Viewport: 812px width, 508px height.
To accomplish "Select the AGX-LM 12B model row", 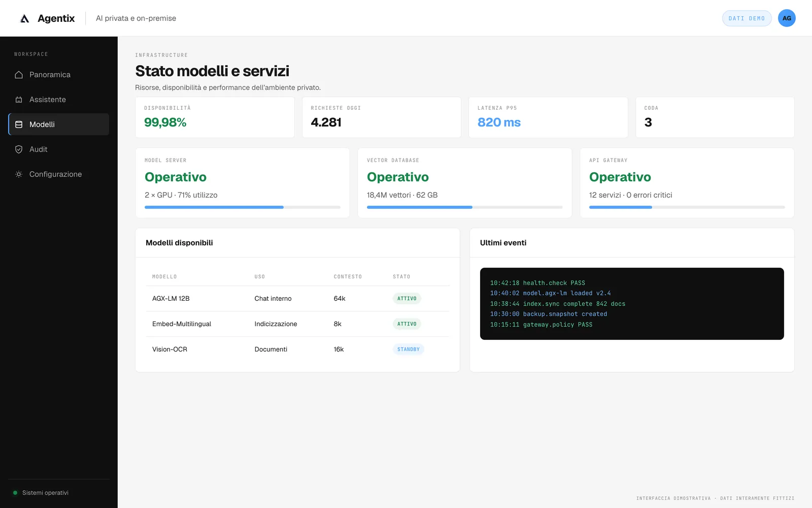I will point(297,299).
